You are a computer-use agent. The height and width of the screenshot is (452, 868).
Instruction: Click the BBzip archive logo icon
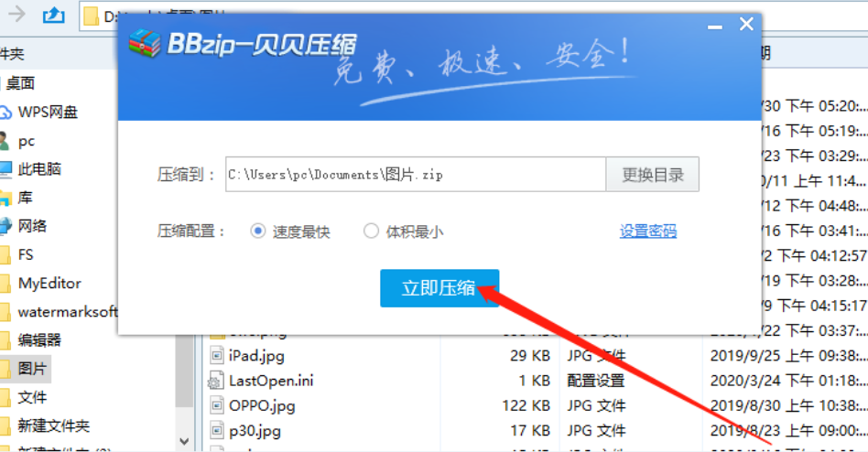[x=144, y=43]
